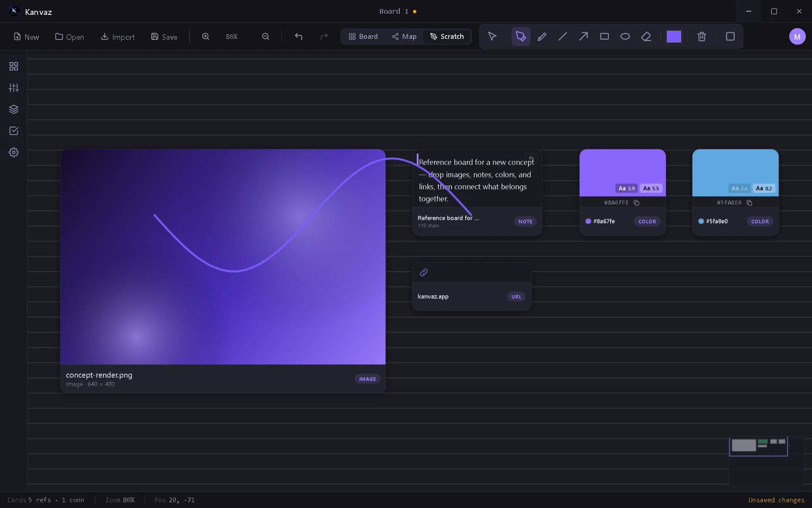Click the Unsaved changes status text

[x=776, y=500]
